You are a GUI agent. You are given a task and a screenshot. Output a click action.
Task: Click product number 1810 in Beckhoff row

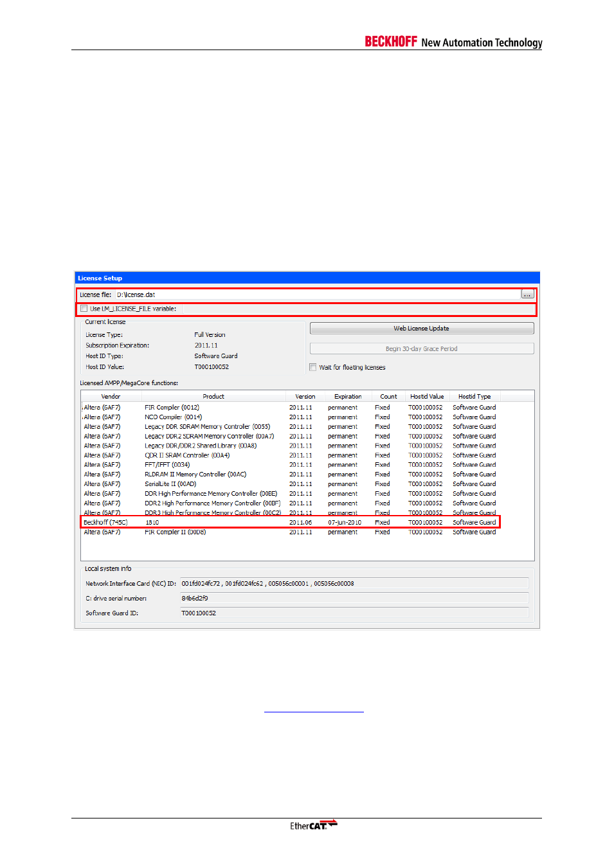pyautogui.click(x=152, y=523)
